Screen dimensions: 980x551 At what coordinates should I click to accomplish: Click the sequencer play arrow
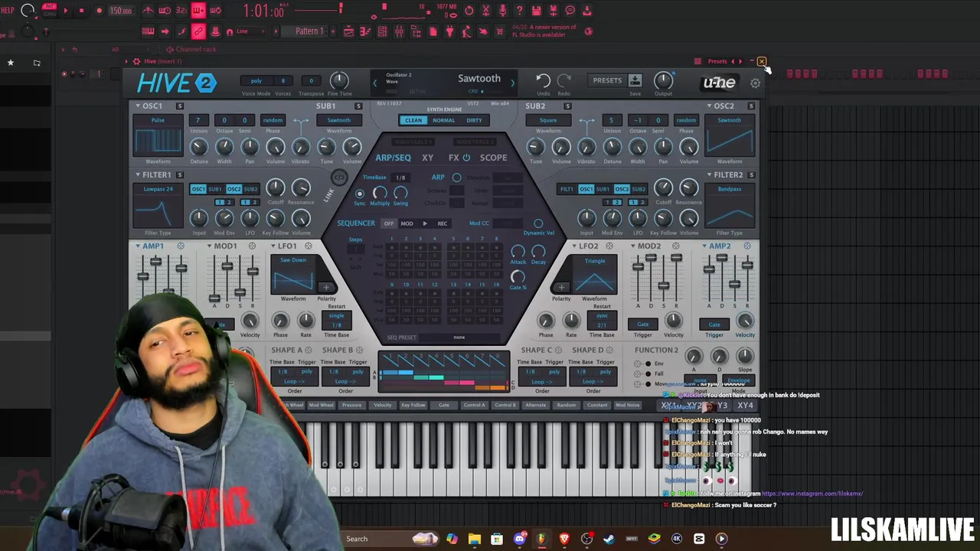pos(425,223)
